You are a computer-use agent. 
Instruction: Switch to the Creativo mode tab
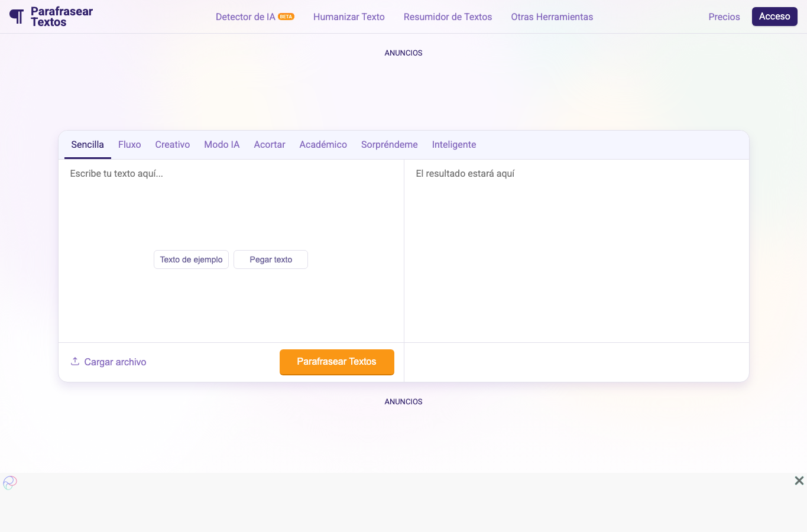pos(173,145)
